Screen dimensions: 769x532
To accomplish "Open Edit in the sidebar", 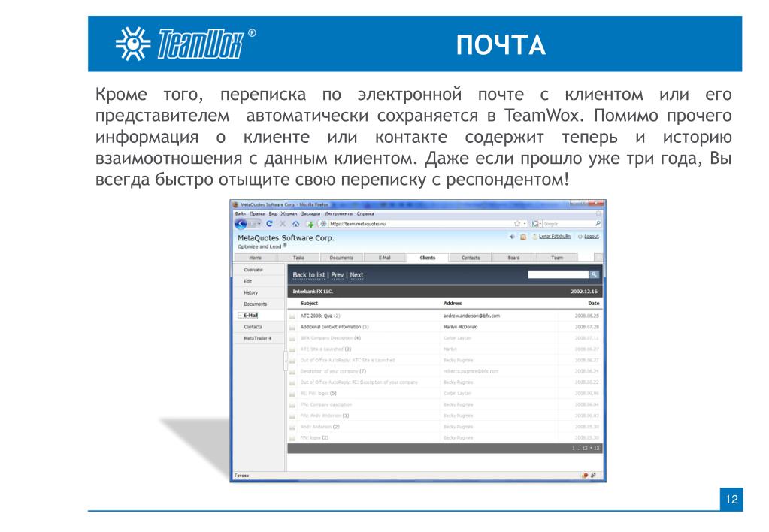I will 247,282.
